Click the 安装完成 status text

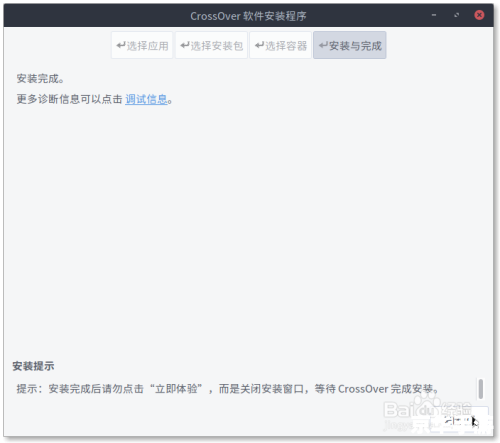pos(40,79)
